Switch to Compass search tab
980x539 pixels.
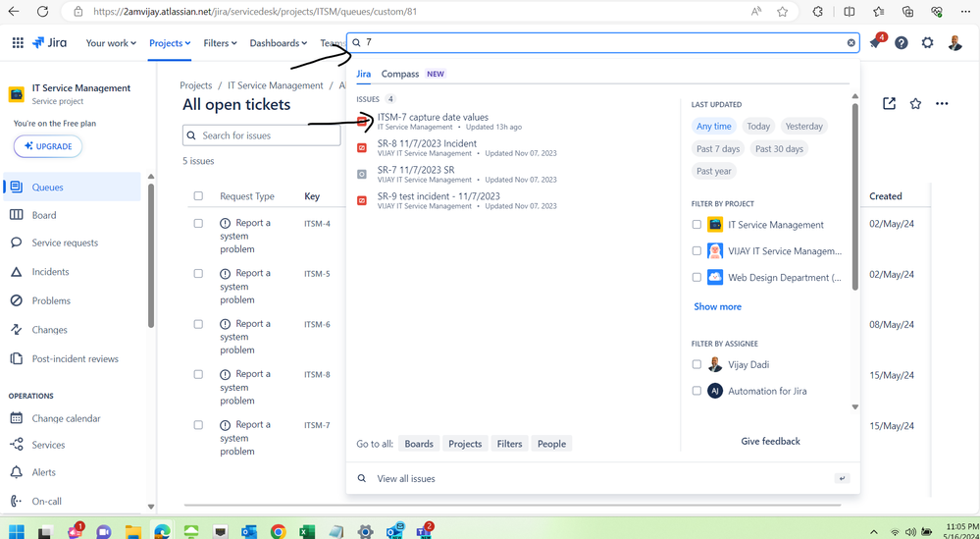click(400, 74)
